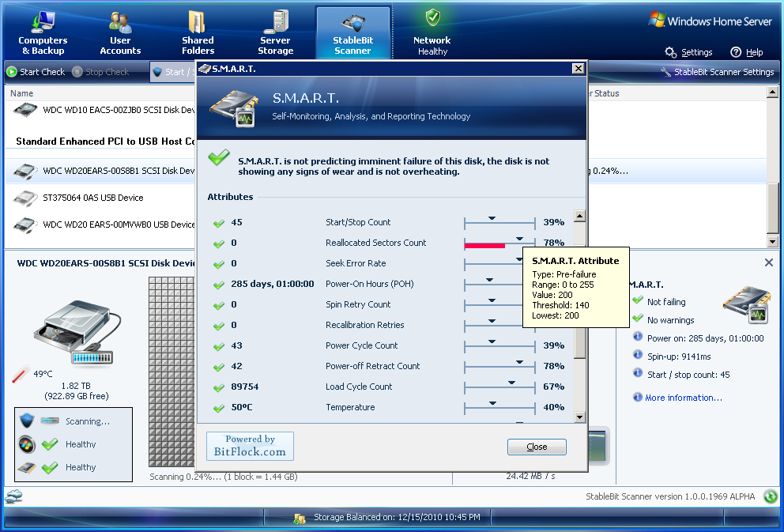Click the Status column header
The image size is (784, 532).
point(606,93)
